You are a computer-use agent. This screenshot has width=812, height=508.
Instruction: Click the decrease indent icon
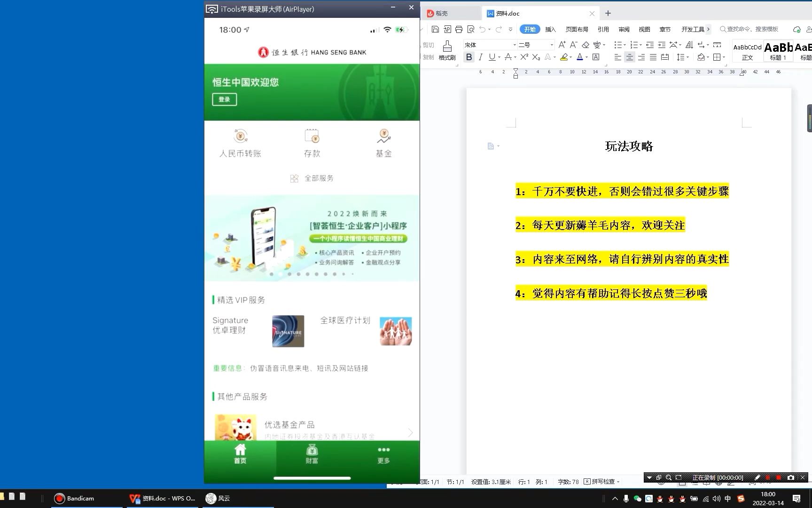coord(650,45)
